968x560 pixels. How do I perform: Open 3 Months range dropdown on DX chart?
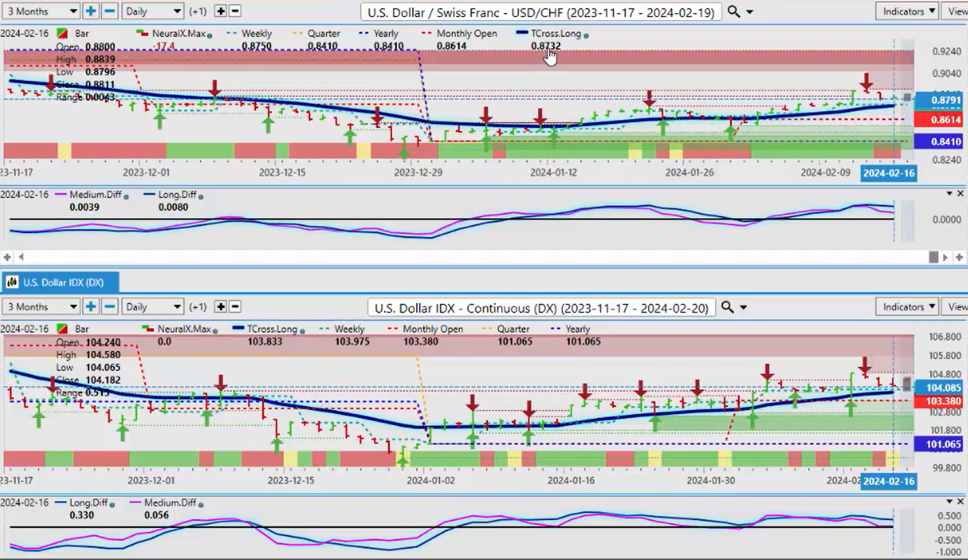pyautogui.click(x=40, y=306)
